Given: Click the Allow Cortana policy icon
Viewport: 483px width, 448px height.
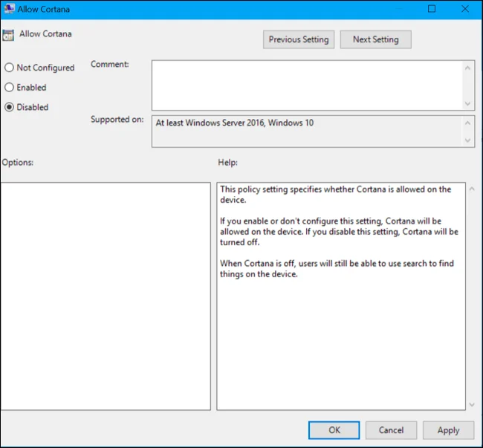Looking at the screenshot, I should pos(8,35).
